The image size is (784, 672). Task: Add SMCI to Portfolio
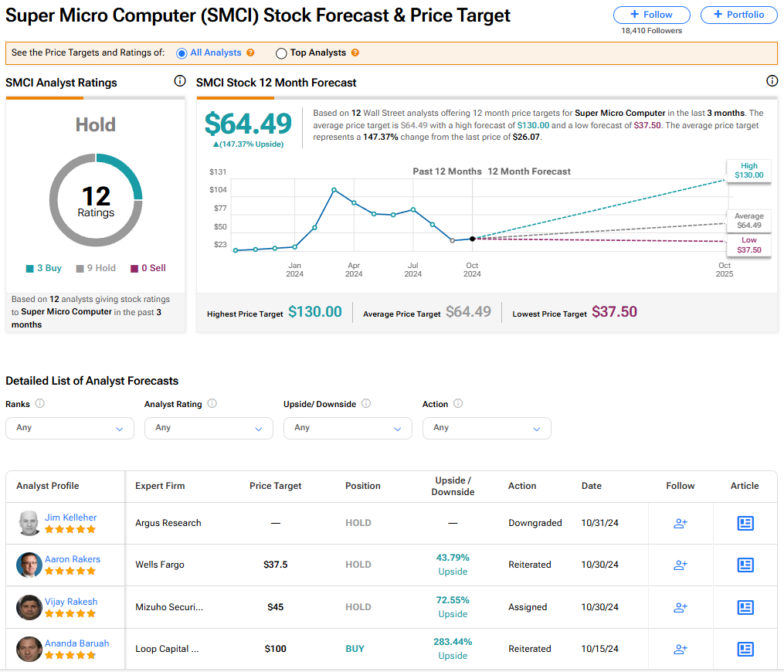point(738,15)
